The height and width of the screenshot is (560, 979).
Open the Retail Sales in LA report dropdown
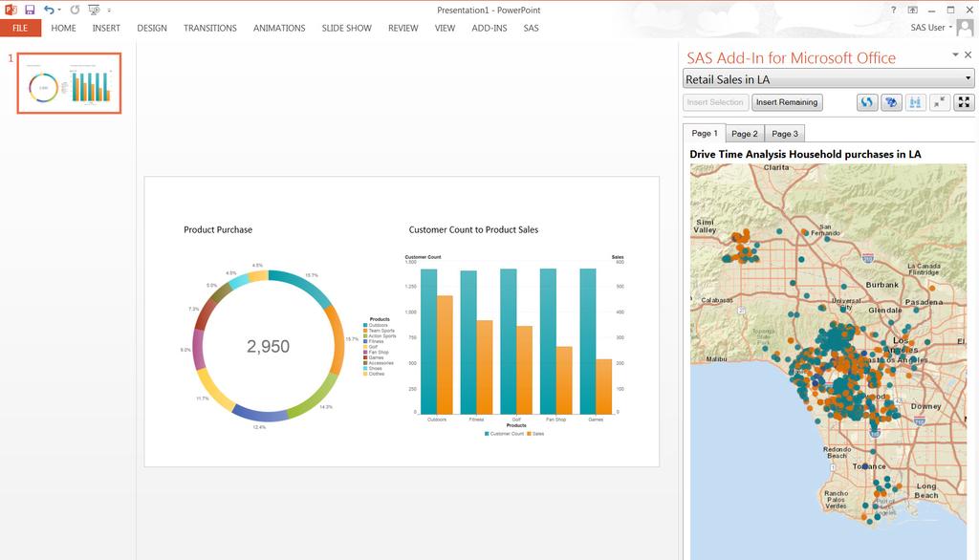829,79
